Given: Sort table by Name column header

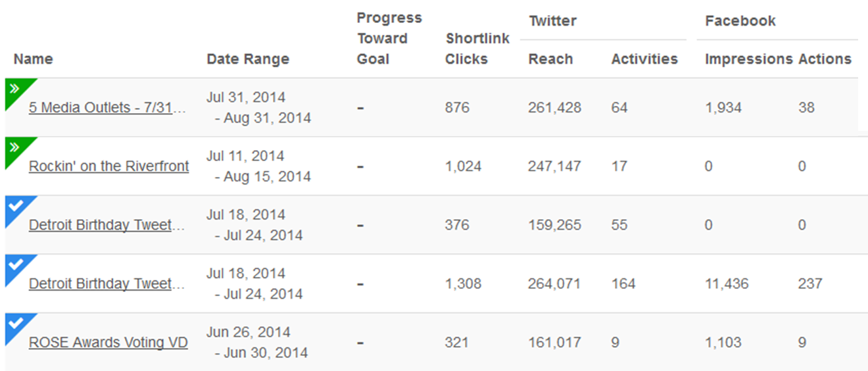Looking at the screenshot, I should tap(33, 59).
